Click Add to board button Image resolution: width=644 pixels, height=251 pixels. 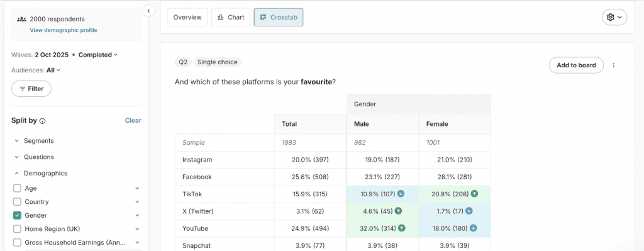click(576, 65)
